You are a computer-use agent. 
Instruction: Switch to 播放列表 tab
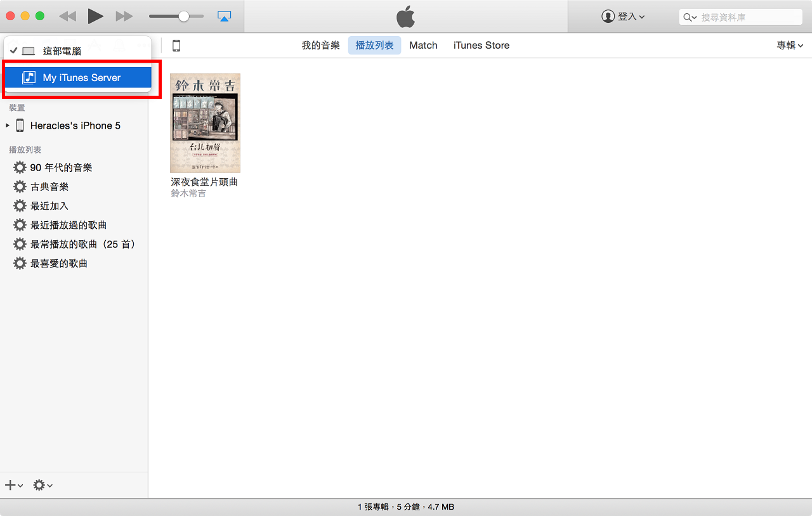pos(374,46)
